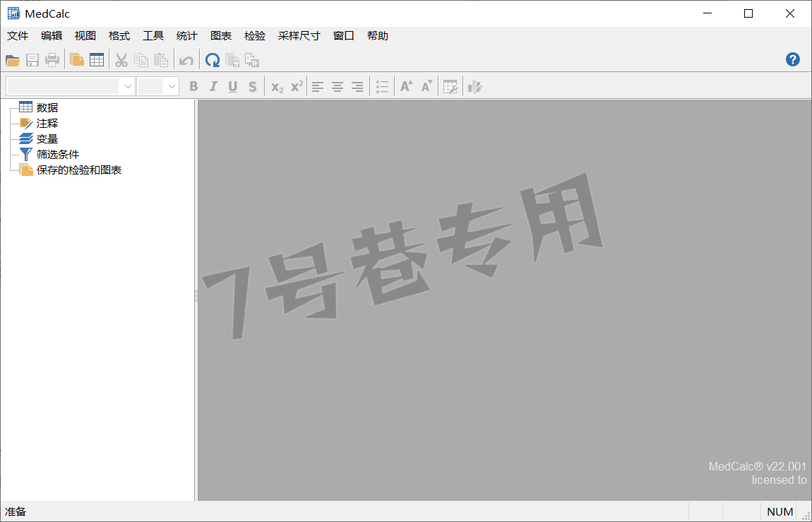Click the clipboard paste icon

point(161,60)
